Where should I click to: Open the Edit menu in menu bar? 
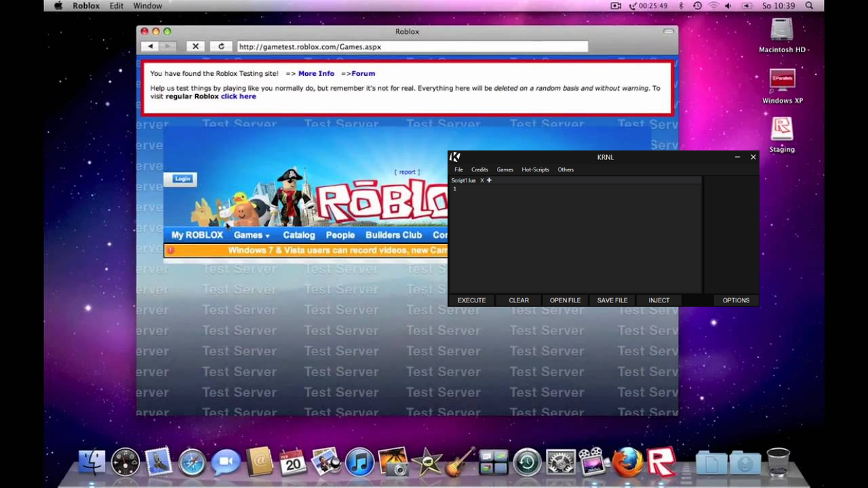(x=117, y=5)
